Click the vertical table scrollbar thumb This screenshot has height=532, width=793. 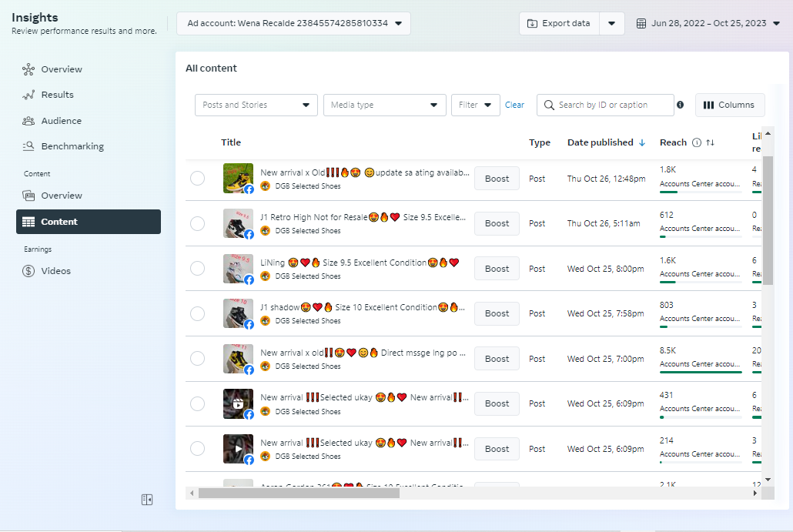[x=768, y=220]
